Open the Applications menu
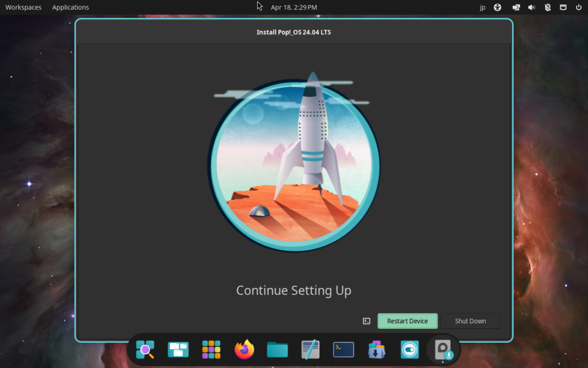The width and height of the screenshot is (588, 368). pos(71,7)
